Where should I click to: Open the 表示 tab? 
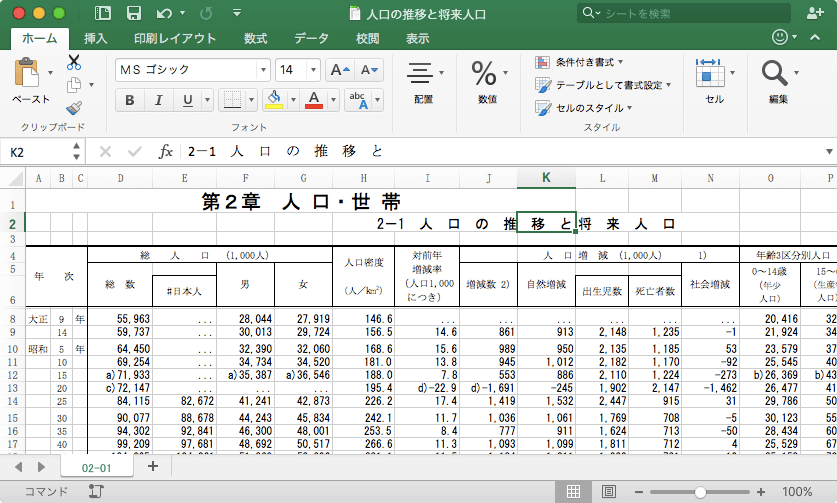click(417, 38)
